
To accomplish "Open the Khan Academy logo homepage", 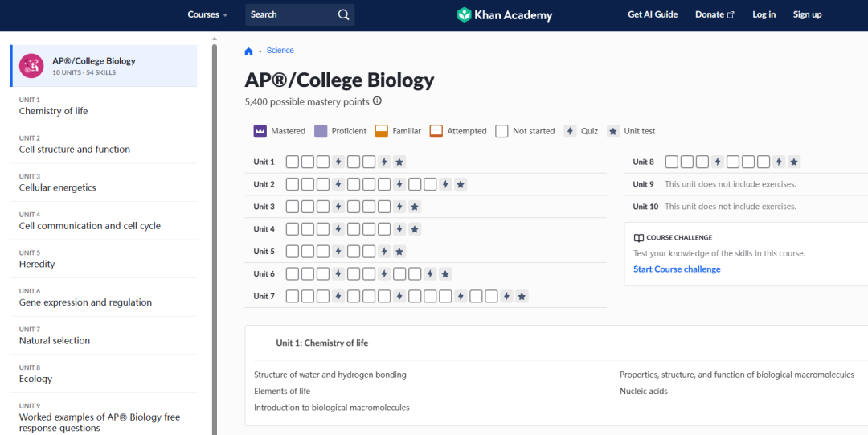I will pos(504,15).
